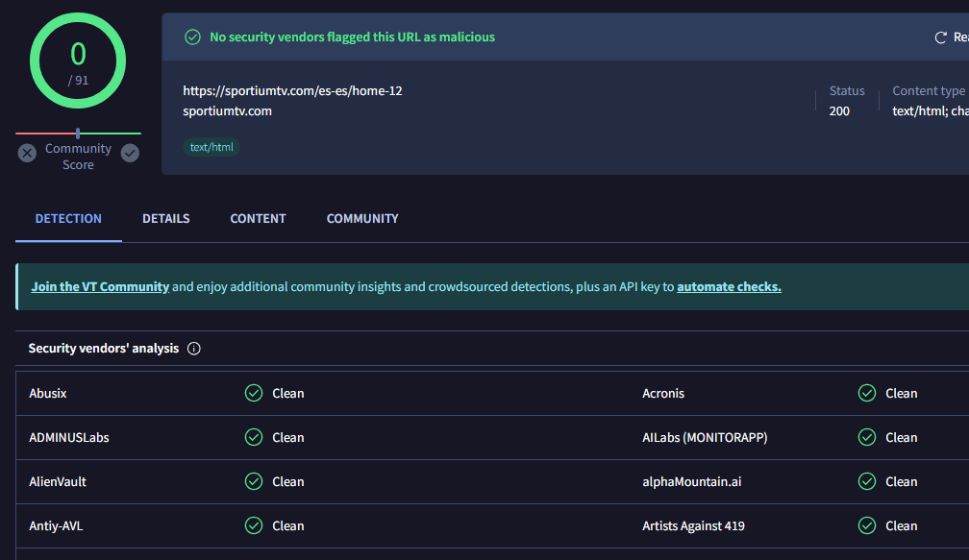Click the info icon beside Security vendors' analysis
969x560 pixels.
point(194,349)
